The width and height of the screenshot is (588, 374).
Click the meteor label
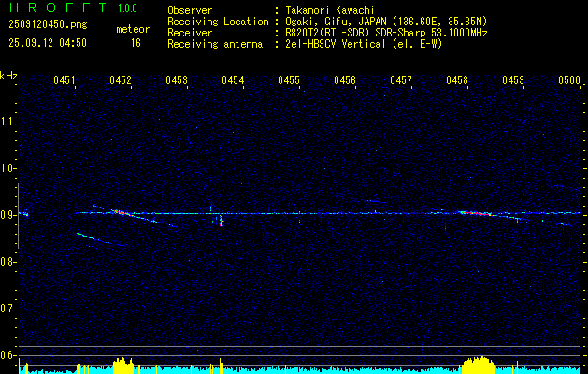click(133, 29)
